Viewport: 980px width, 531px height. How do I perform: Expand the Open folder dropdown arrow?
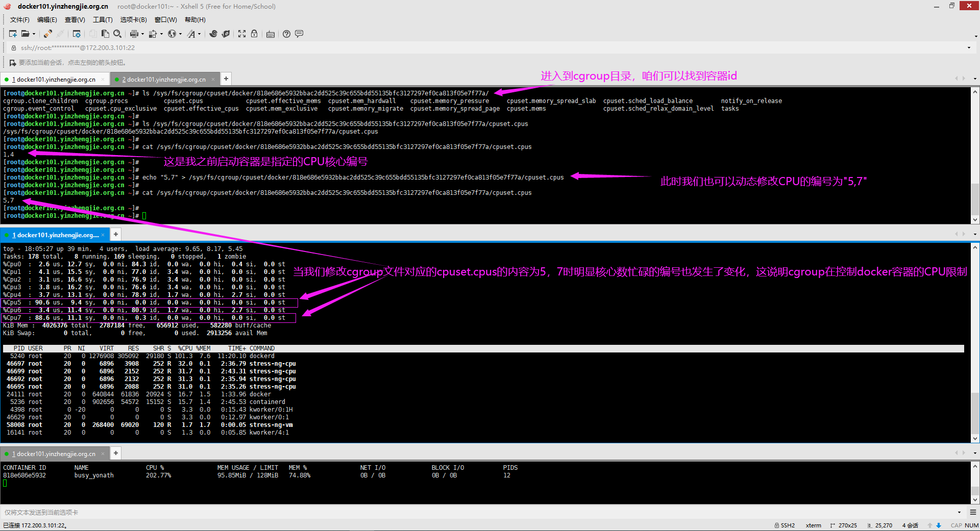[x=34, y=34]
